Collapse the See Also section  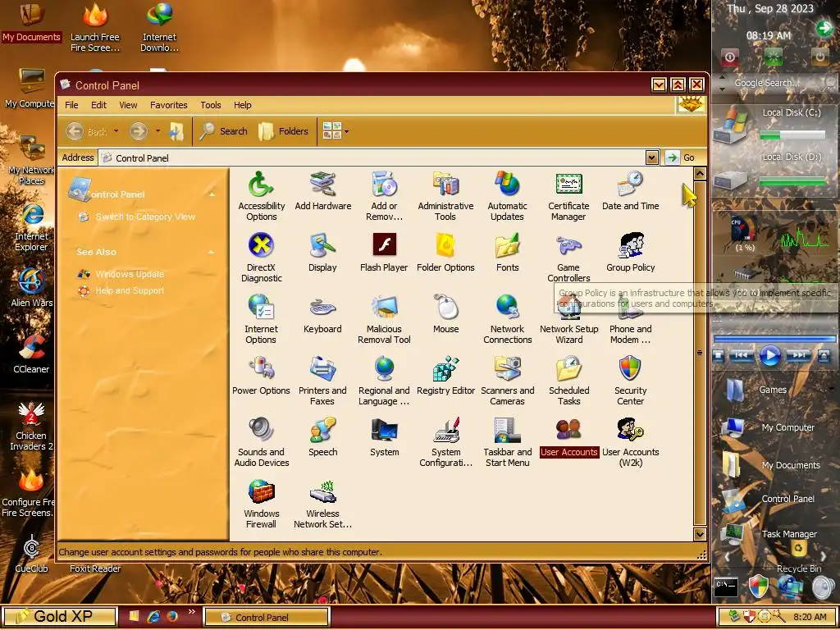(x=212, y=252)
